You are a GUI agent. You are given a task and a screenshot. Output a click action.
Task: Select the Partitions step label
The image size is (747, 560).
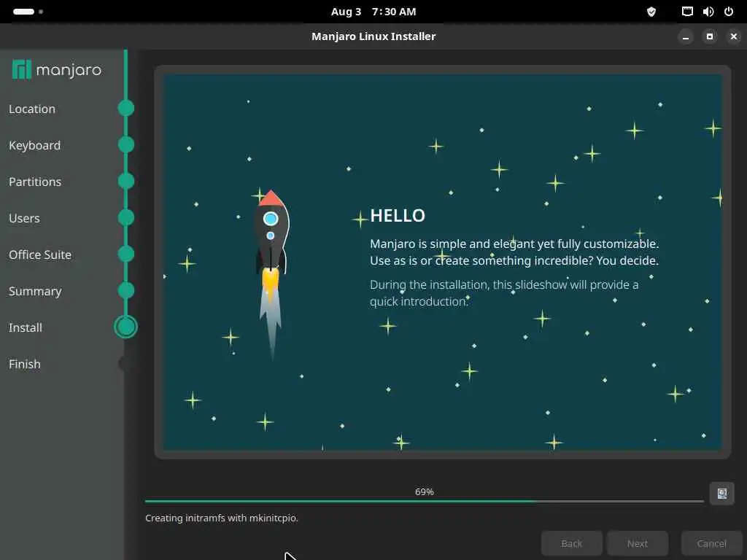click(35, 182)
